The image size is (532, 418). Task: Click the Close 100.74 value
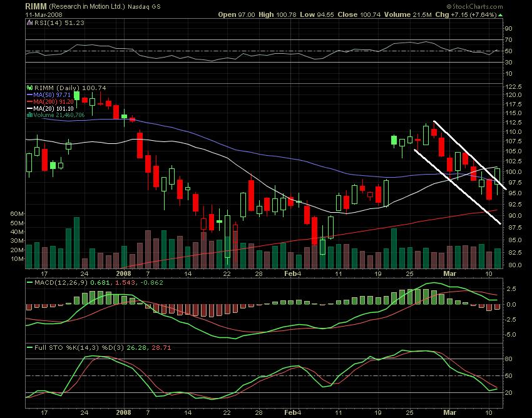coord(359,14)
